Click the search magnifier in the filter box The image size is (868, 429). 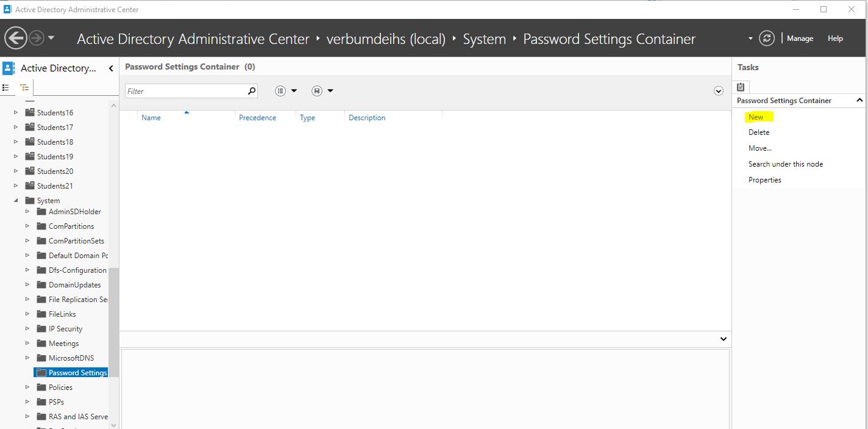251,90
